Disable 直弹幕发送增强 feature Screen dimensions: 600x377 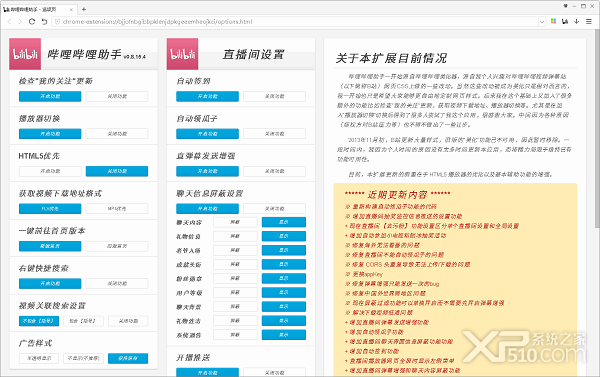[x=274, y=171]
